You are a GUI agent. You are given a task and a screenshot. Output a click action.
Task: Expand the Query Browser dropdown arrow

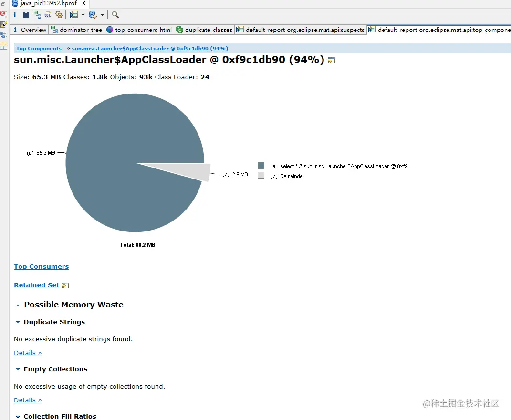tap(102, 15)
